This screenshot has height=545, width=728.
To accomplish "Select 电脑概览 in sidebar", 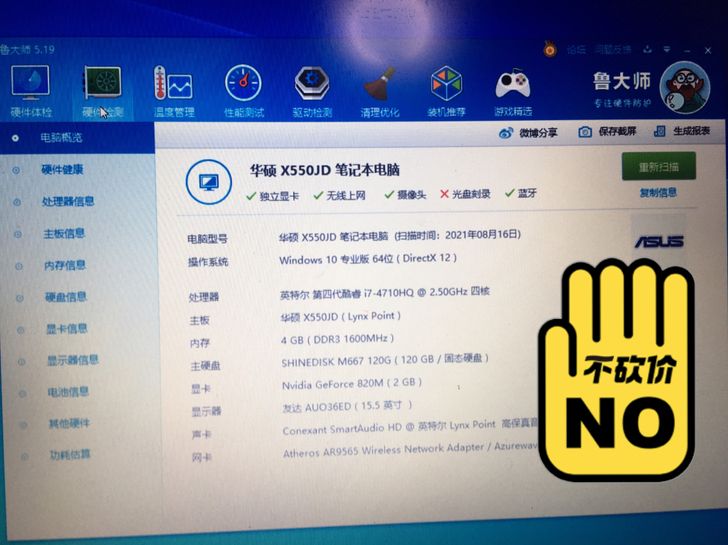I will (61, 137).
